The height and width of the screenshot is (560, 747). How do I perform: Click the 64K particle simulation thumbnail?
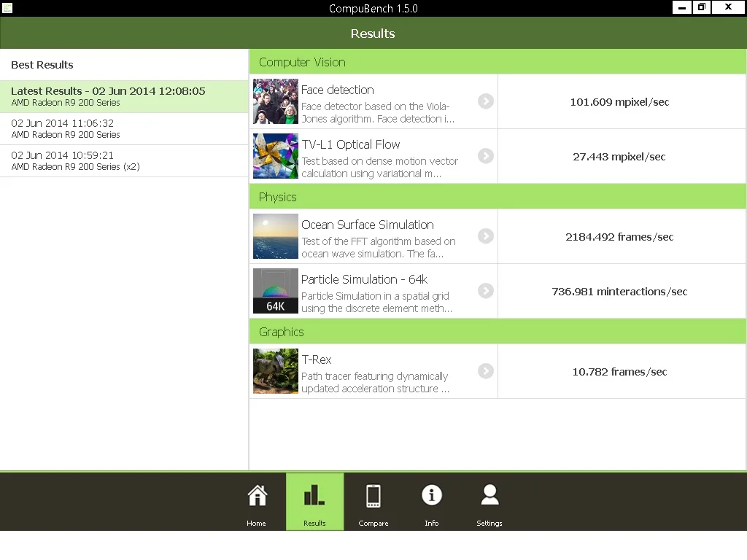click(275, 291)
